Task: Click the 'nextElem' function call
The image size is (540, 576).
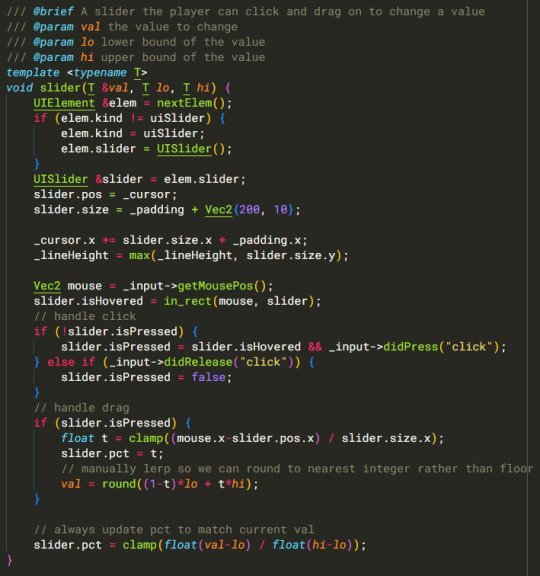Action: tap(184, 103)
